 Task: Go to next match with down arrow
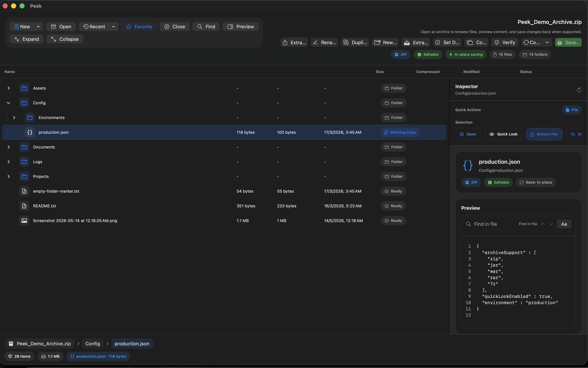551,224
